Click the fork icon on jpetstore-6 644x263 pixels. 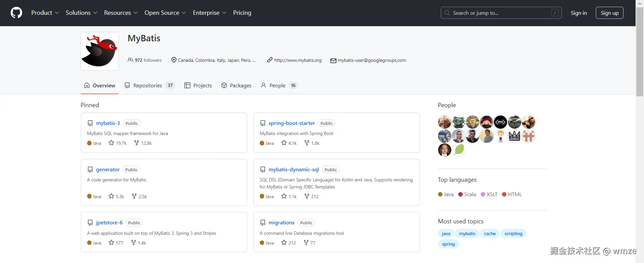134,243
